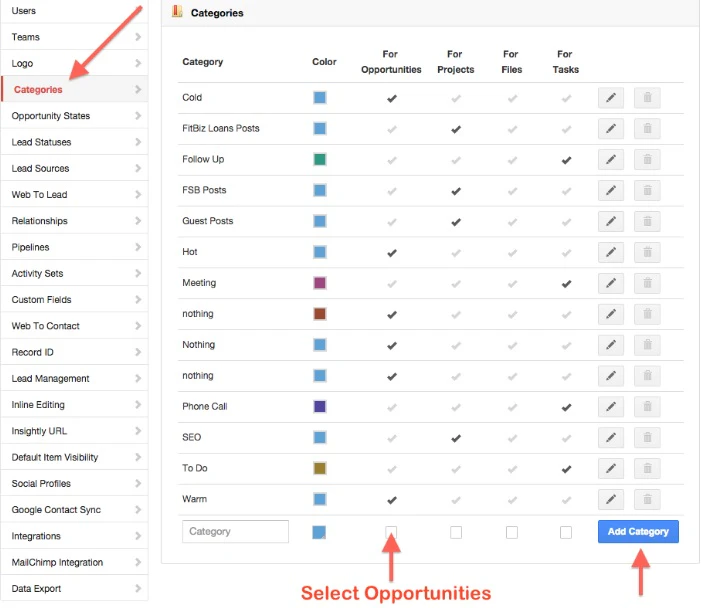Edit the SEO category
701x608 pixels.
[611, 438]
